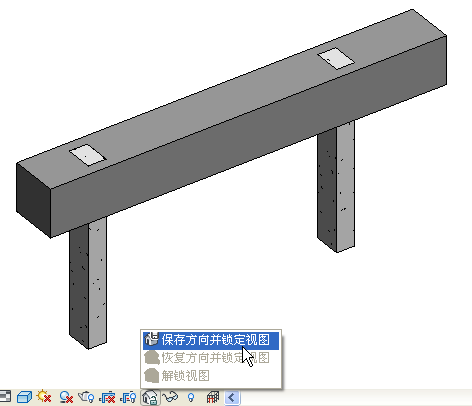Select 恢复方向并锁定视图 menu entry

tap(211, 358)
